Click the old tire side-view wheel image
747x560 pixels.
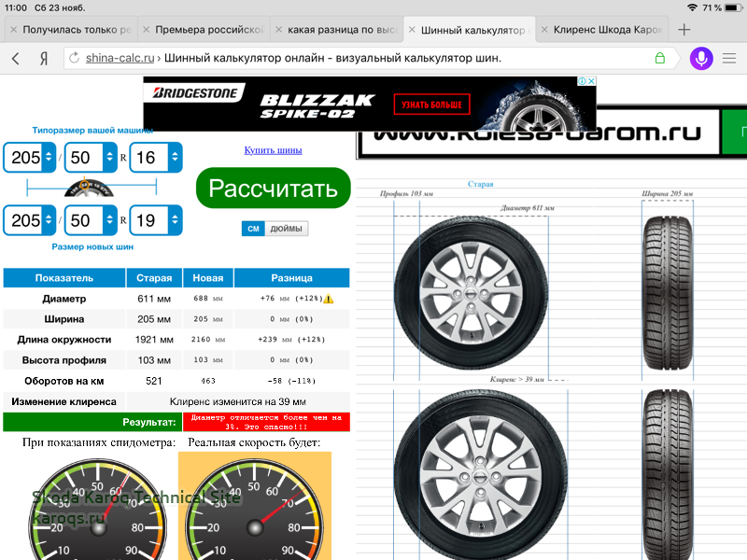[472, 293]
